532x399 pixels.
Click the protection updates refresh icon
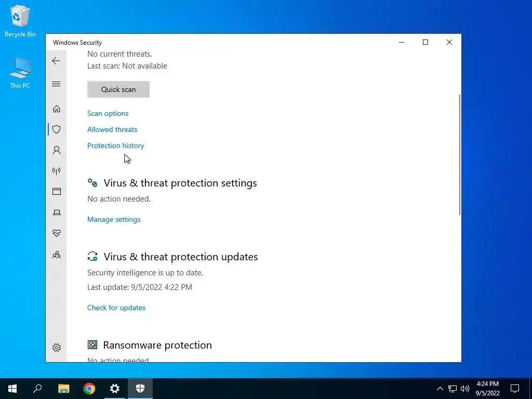click(x=92, y=256)
